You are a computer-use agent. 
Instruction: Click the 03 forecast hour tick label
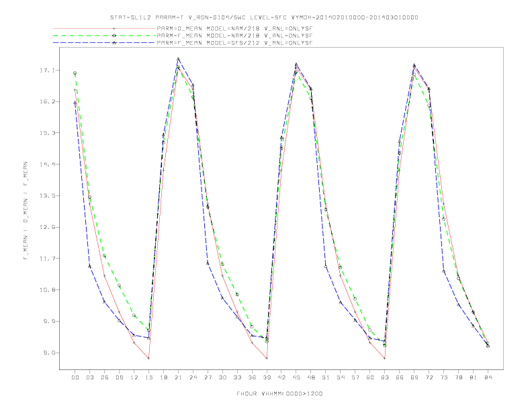coord(89,377)
